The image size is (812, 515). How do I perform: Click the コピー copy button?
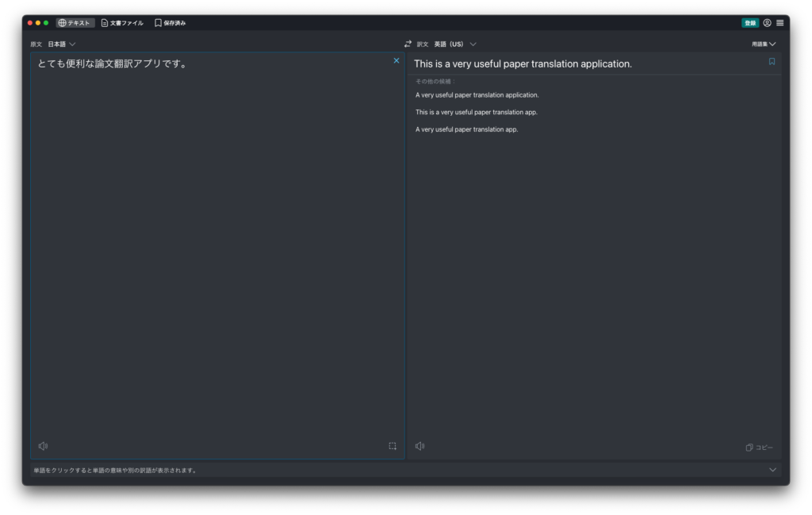[759, 448]
